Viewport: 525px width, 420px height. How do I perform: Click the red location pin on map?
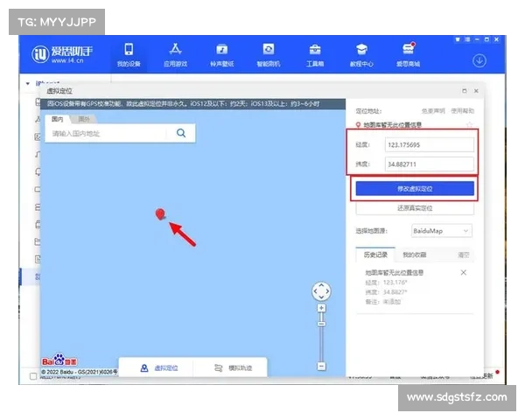(x=160, y=214)
